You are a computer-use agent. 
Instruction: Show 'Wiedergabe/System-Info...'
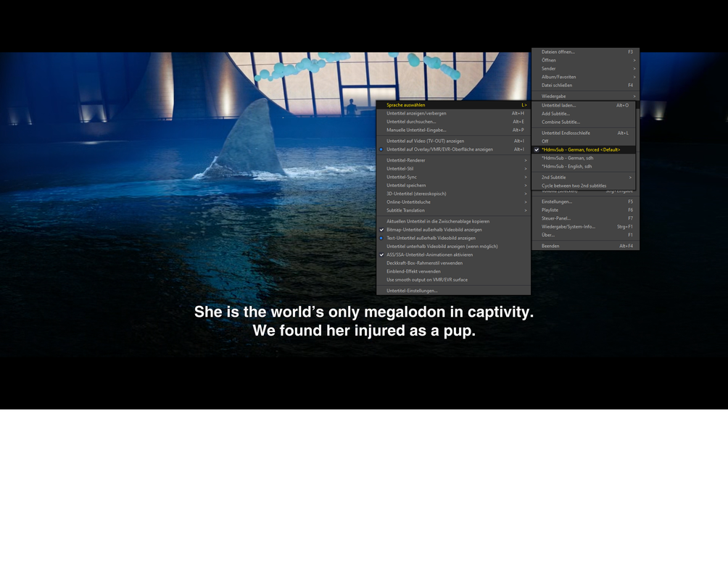[x=585, y=227]
